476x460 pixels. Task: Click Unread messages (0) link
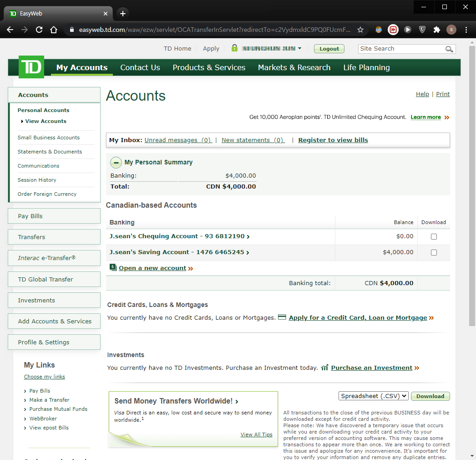(178, 140)
